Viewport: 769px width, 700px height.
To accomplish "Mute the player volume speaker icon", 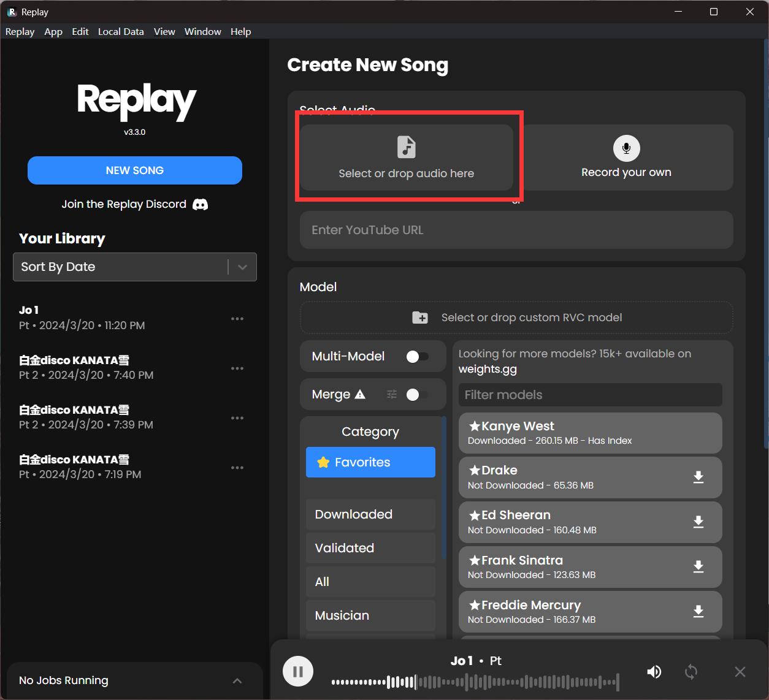I will (x=654, y=672).
